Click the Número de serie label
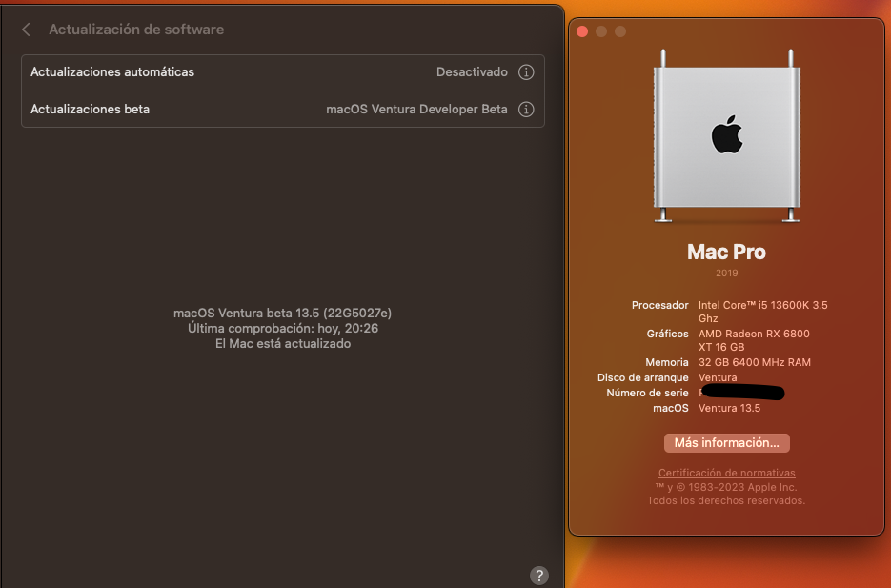Viewport: 891px width, 588px height. (x=647, y=394)
